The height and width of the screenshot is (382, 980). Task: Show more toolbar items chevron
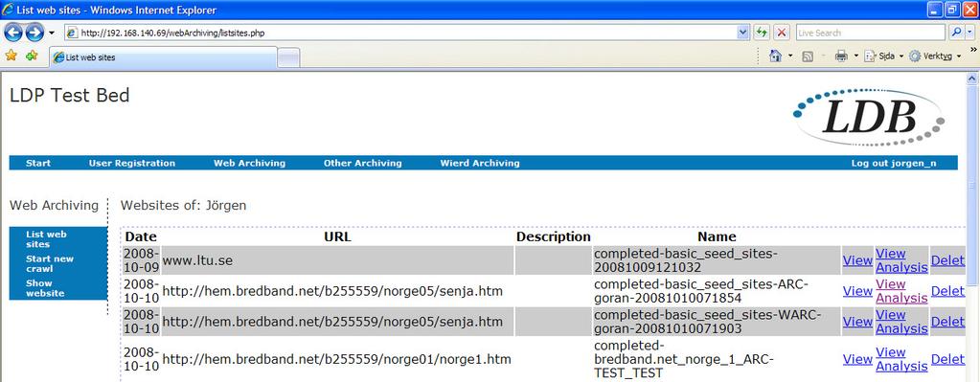coord(972,49)
